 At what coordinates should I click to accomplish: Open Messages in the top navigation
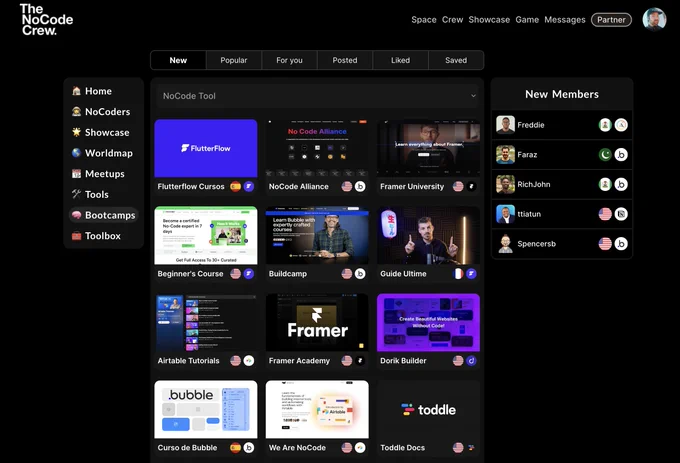(x=565, y=20)
